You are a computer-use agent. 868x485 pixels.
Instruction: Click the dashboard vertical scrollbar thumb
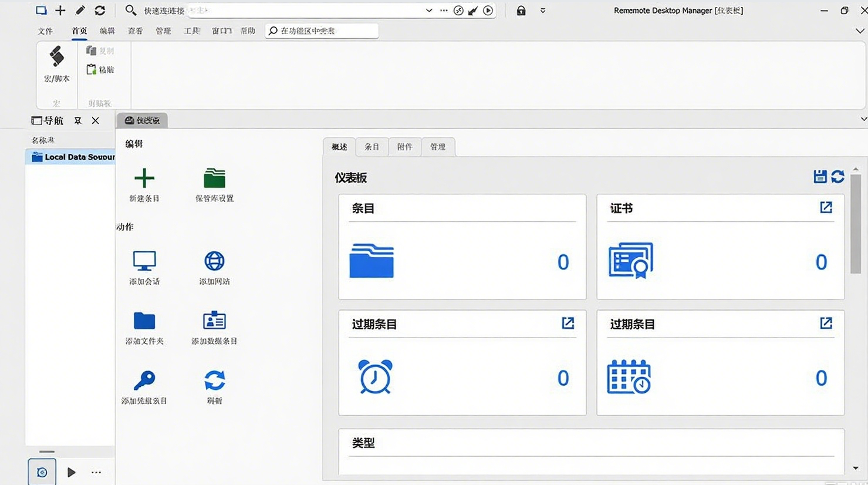click(x=856, y=224)
